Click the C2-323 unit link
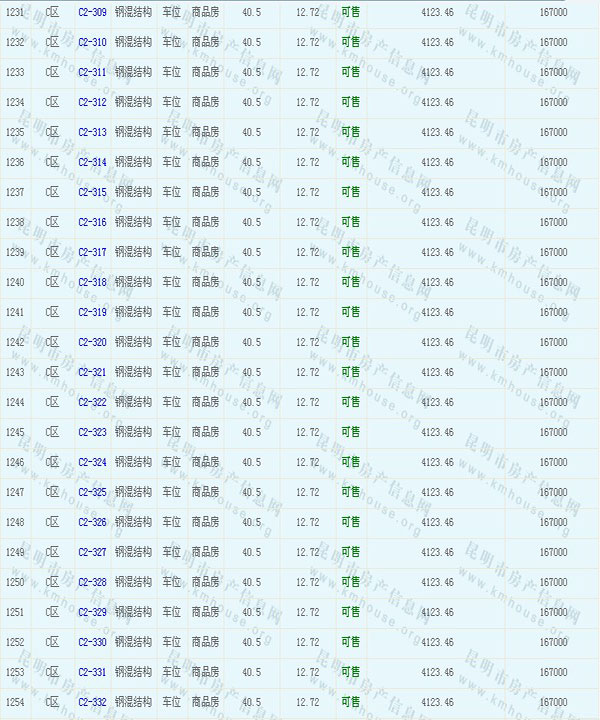The image size is (600, 720). 92,432
